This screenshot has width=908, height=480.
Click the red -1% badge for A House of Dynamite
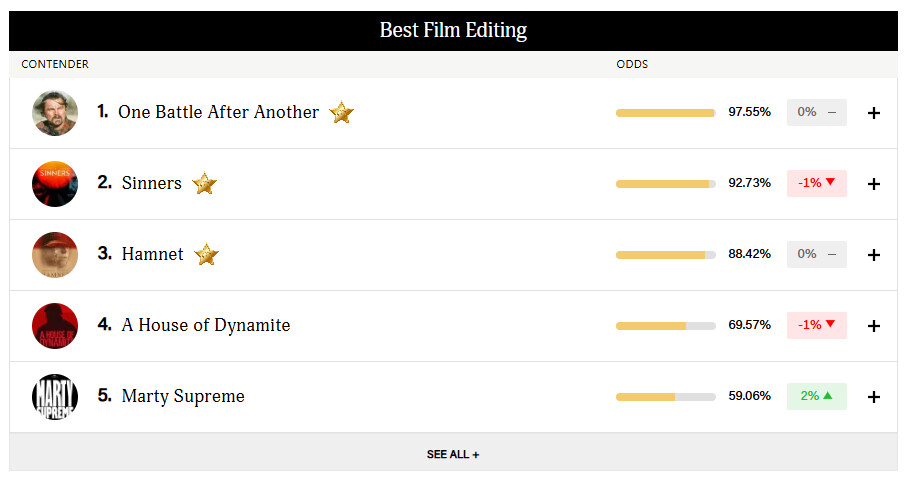pyautogui.click(x=816, y=325)
